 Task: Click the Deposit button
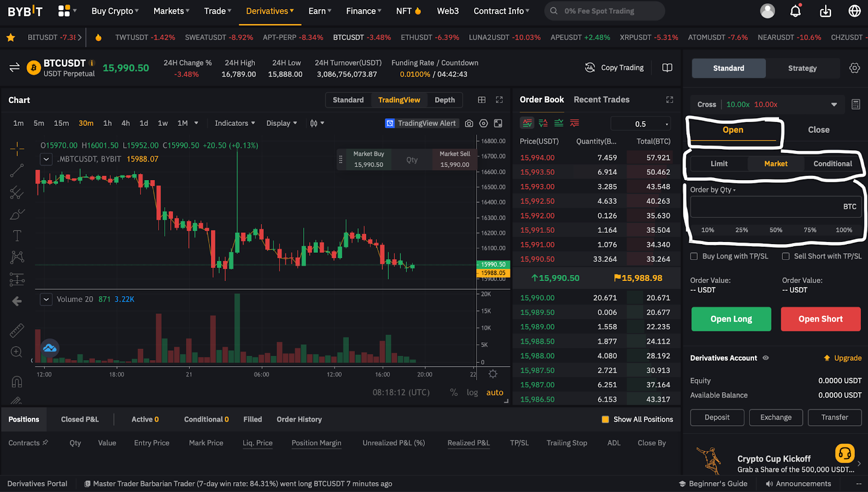pos(717,417)
